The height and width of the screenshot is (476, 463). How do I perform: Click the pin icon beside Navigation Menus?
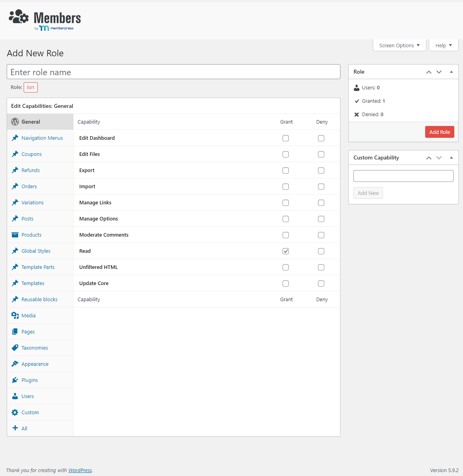pyautogui.click(x=15, y=138)
